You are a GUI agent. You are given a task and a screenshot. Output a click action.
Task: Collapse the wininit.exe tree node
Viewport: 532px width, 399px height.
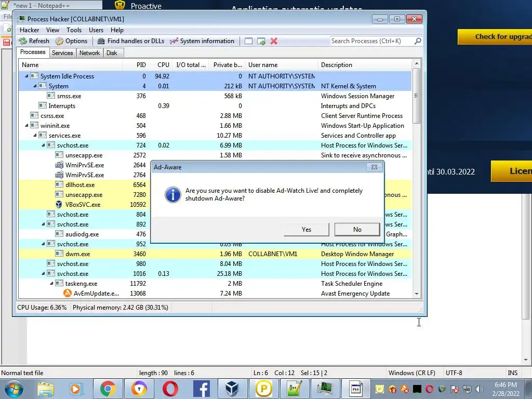[27, 126]
